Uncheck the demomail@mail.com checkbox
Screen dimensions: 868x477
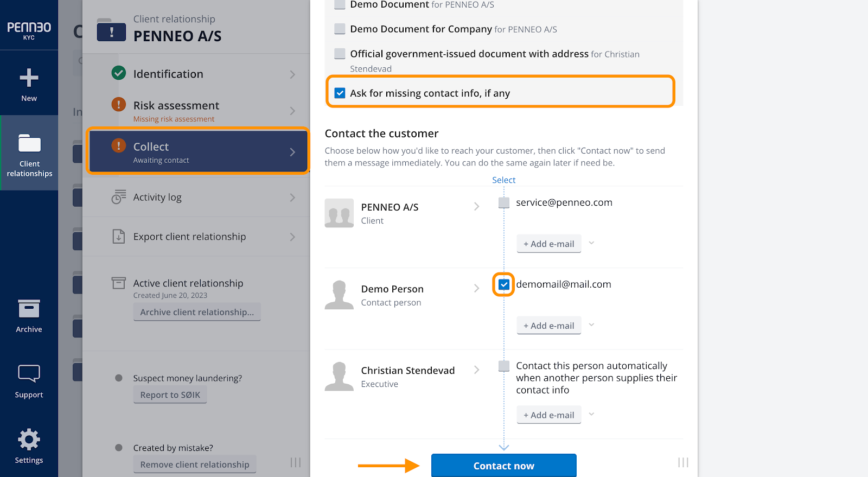click(504, 284)
